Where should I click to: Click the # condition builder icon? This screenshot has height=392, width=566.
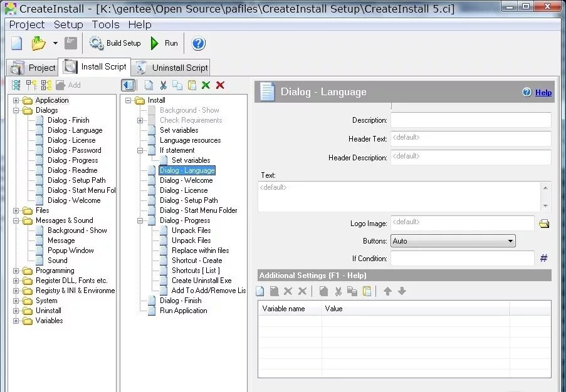[543, 258]
